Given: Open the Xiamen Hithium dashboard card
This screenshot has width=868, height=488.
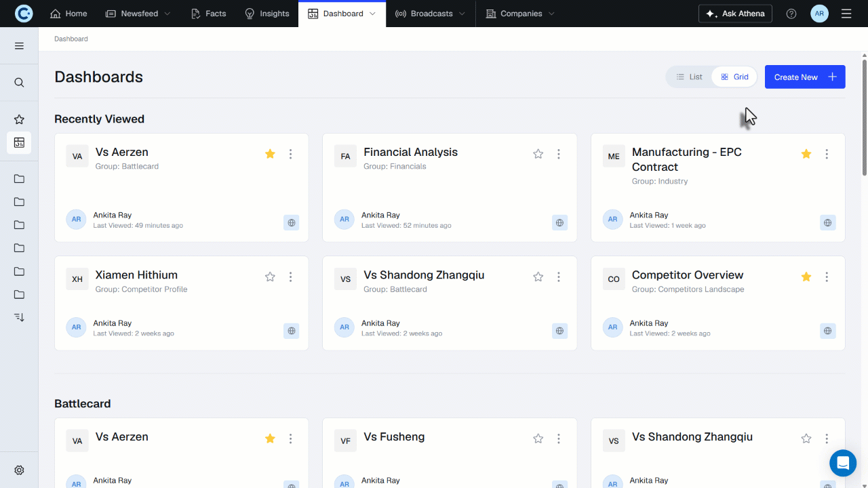Looking at the screenshot, I should tap(182, 303).
